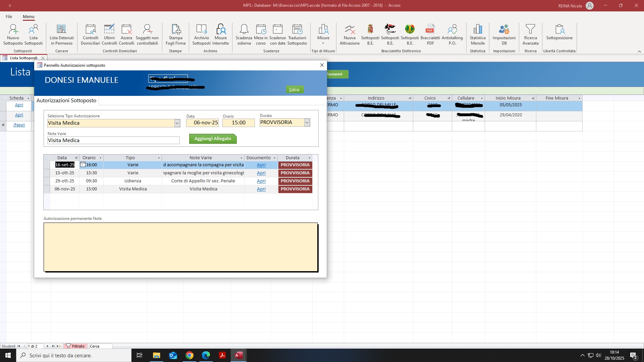Open the File menu
Viewport: 644px width, 362px height.
point(9,16)
